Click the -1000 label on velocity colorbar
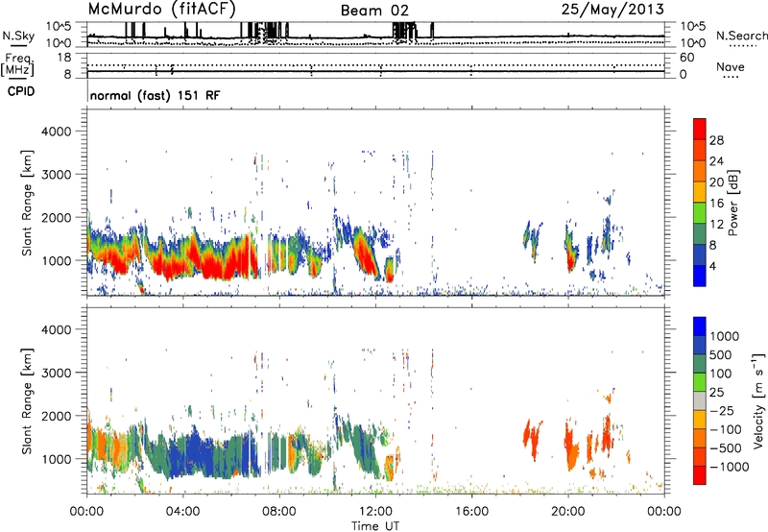Viewport: 768px width, 532px height. point(730,467)
